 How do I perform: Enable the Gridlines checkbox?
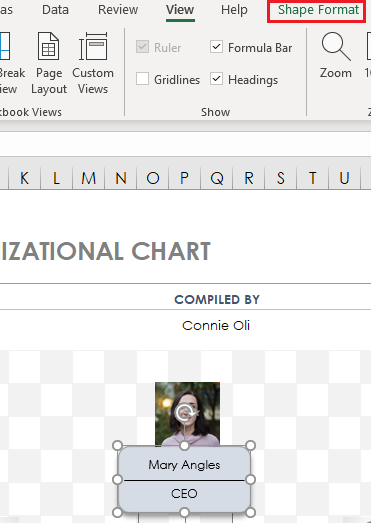click(x=142, y=79)
